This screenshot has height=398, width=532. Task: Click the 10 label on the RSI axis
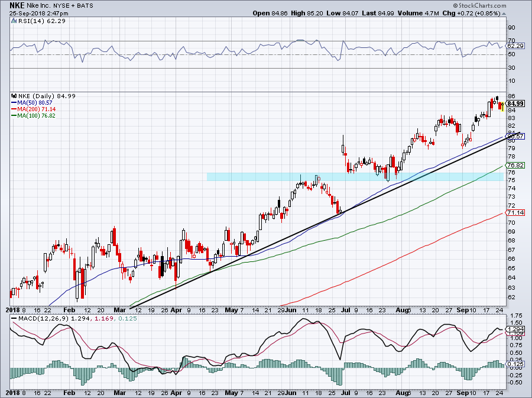512,81
